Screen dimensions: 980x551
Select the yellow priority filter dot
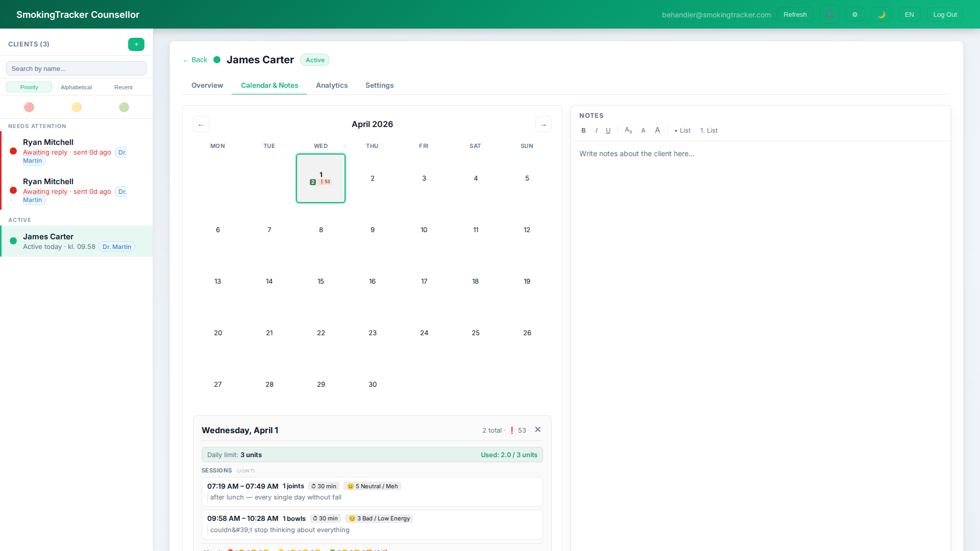click(76, 107)
